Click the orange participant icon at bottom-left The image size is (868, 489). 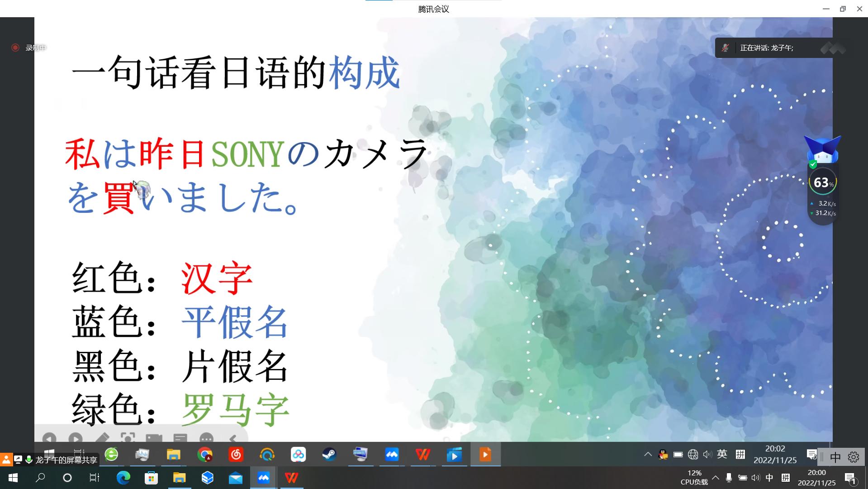tap(6, 460)
